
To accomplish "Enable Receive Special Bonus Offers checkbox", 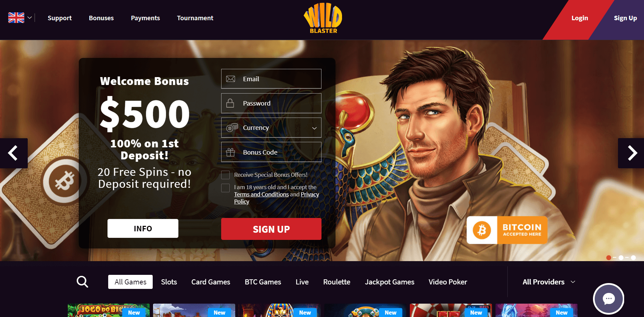I will pos(225,175).
